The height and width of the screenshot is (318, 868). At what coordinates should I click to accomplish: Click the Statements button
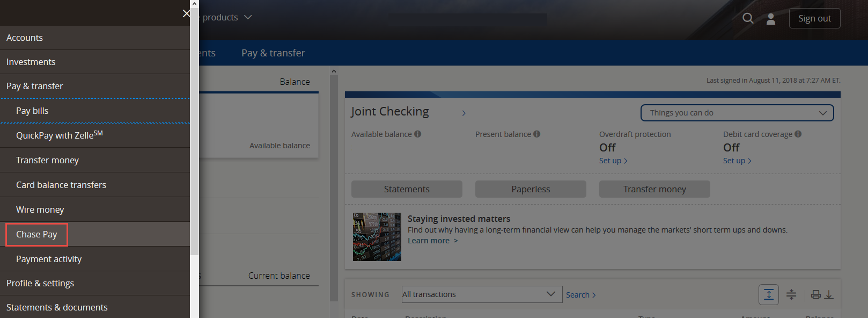[407, 189]
